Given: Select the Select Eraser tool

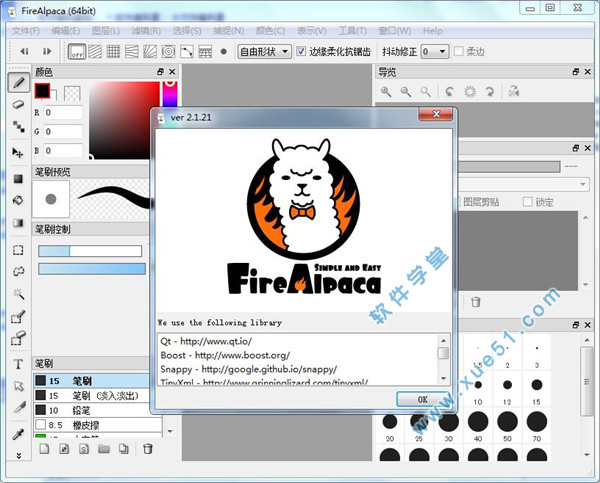Looking at the screenshot, I should click(x=18, y=338).
